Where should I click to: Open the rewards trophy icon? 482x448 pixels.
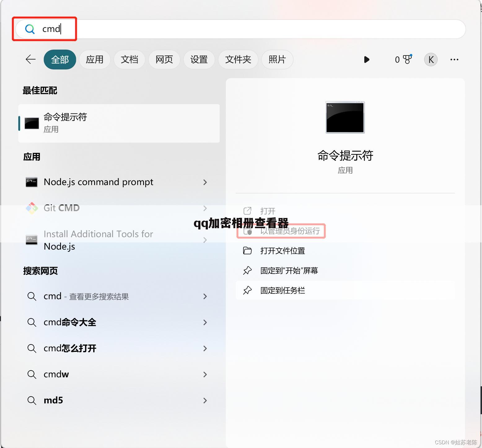(408, 59)
